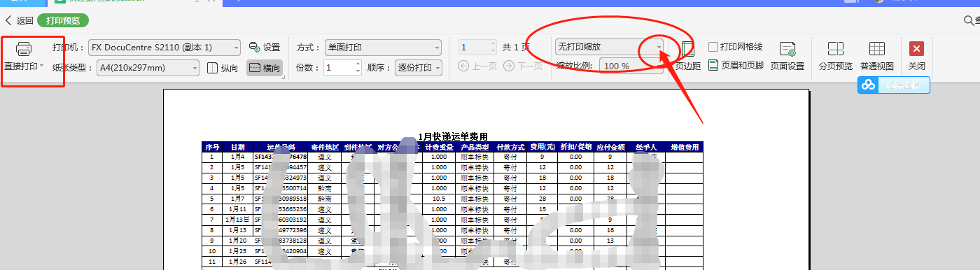Open the page setup dialog launcher corner icon
Image resolution: width=980 pixels, height=270 pixels.
click(x=283, y=77)
